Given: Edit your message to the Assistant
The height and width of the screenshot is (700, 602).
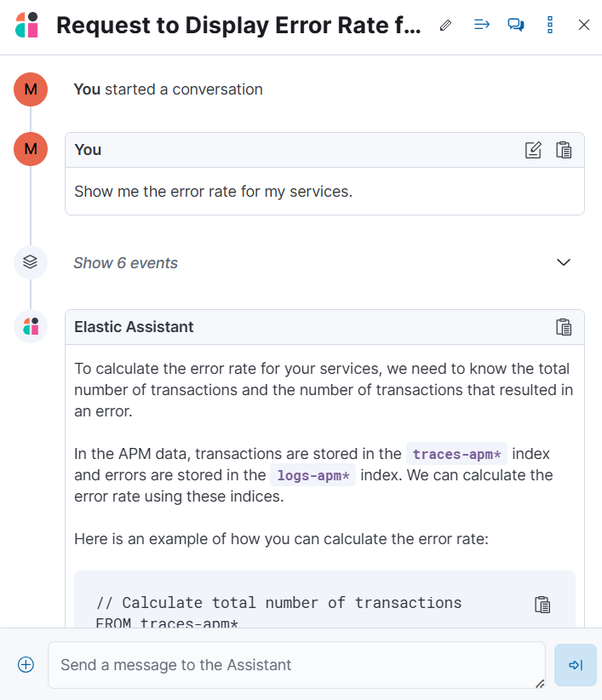Looking at the screenshot, I should (x=533, y=149).
